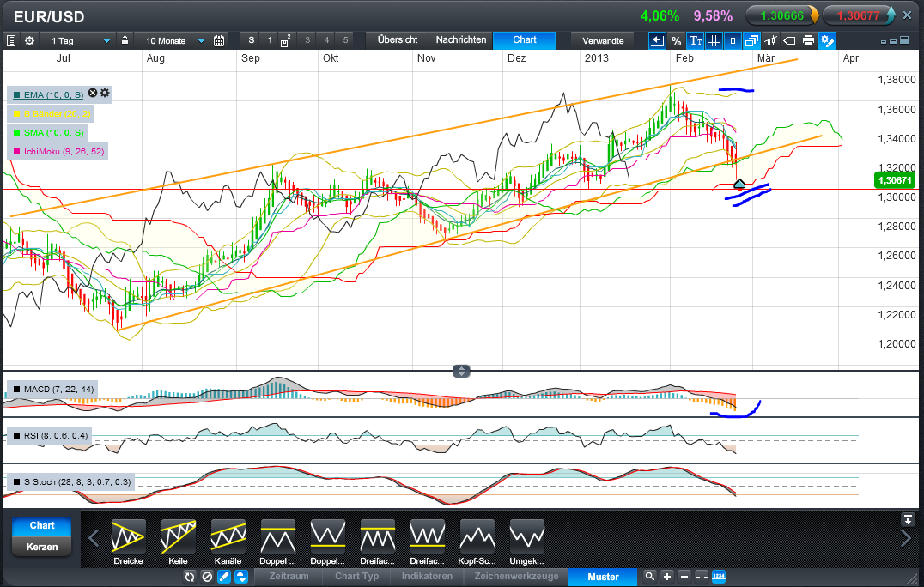Open EMA indicator settings gear

point(105,93)
